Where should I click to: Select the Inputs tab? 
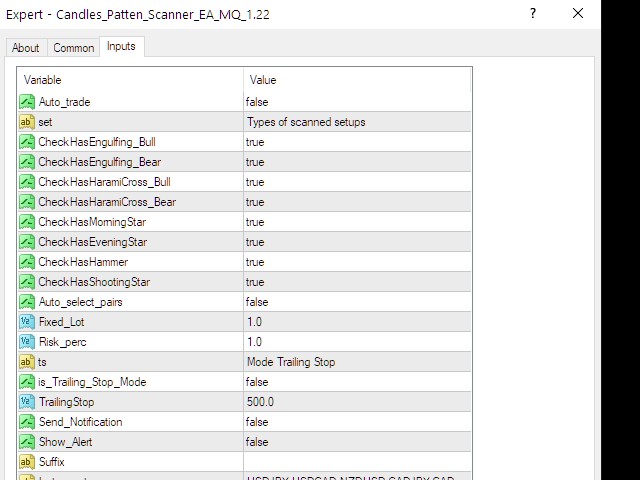coord(121,46)
